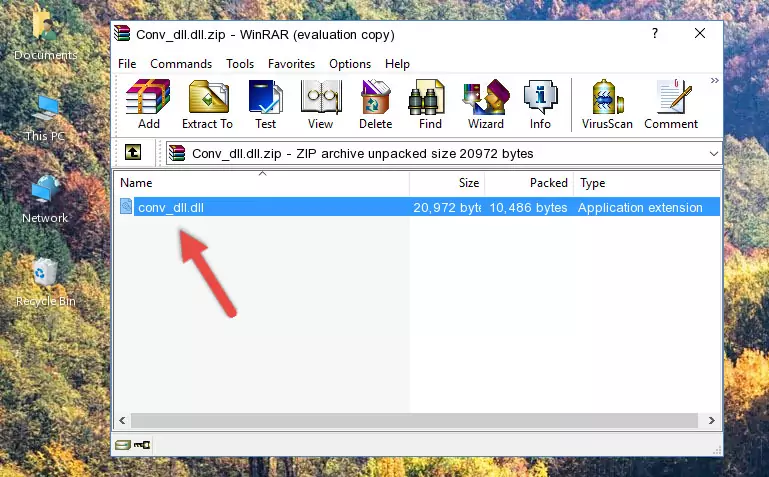Close the WinRAR window
This screenshot has height=477, width=769.
[x=700, y=33]
